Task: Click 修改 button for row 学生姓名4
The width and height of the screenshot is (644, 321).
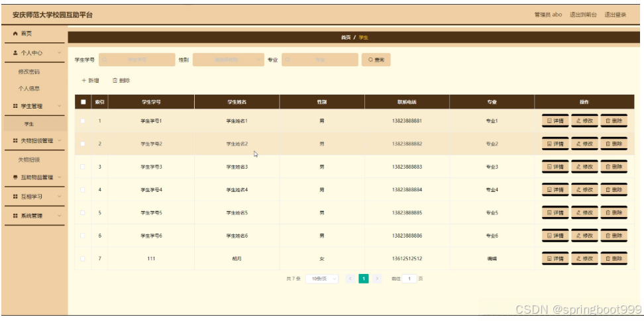Action: 585,190
